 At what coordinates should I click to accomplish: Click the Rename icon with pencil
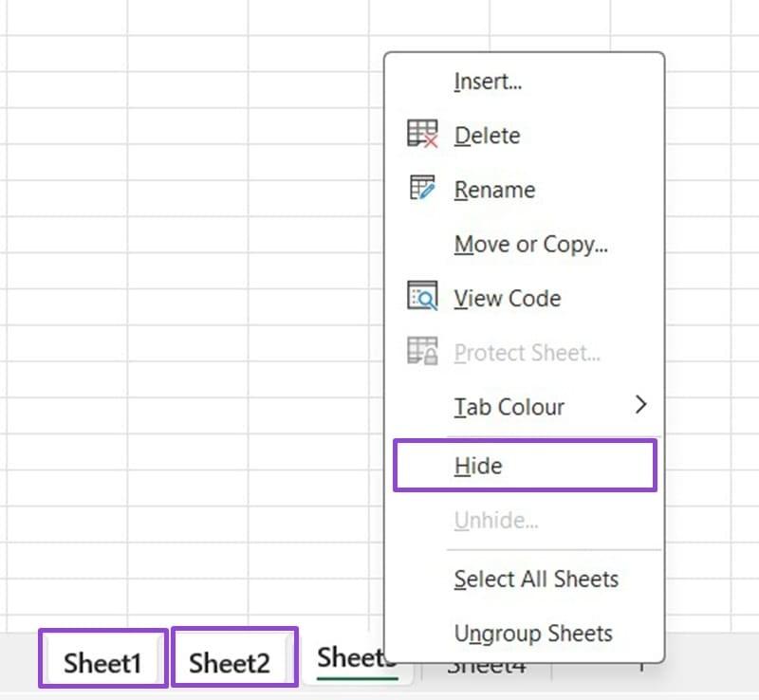click(422, 189)
